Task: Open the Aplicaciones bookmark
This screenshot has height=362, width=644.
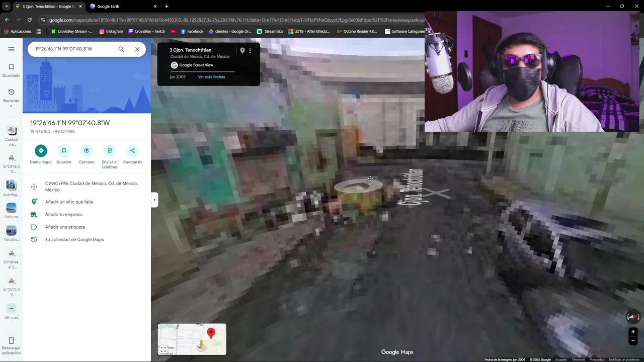Action: (x=18, y=31)
